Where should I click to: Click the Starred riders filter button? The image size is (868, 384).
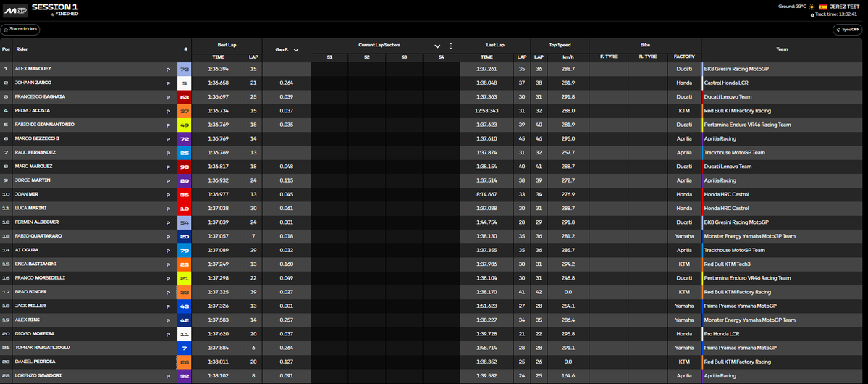click(20, 30)
